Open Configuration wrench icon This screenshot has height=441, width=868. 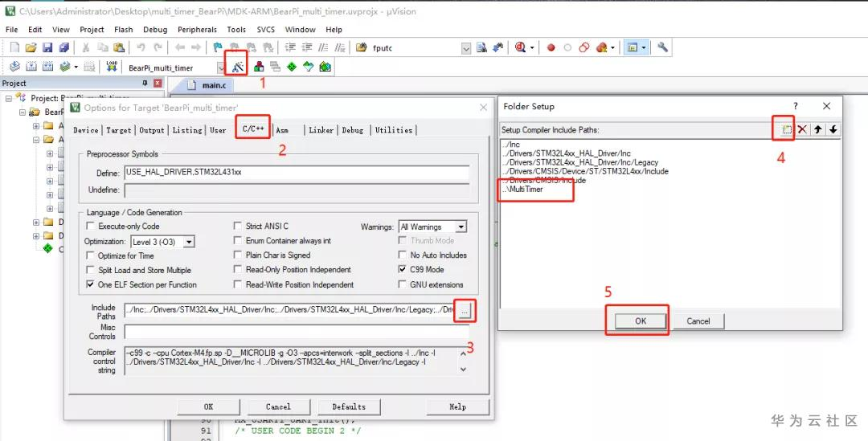pyautogui.click(x=662, y=47)
